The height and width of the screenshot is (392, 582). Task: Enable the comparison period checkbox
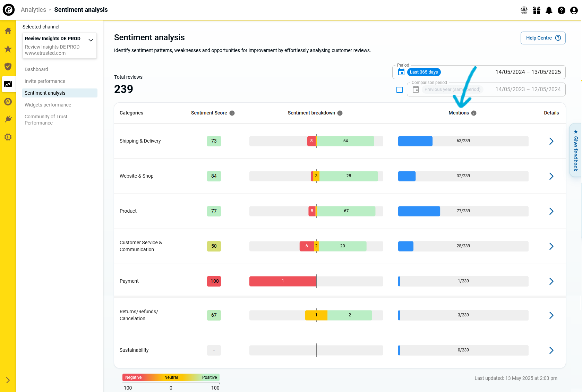(x=400, y=90)
